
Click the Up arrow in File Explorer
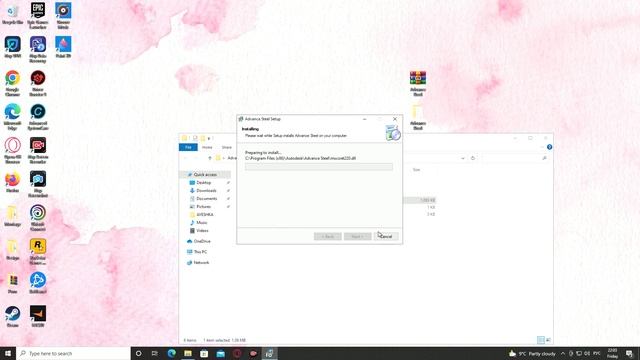pos(210,158)
